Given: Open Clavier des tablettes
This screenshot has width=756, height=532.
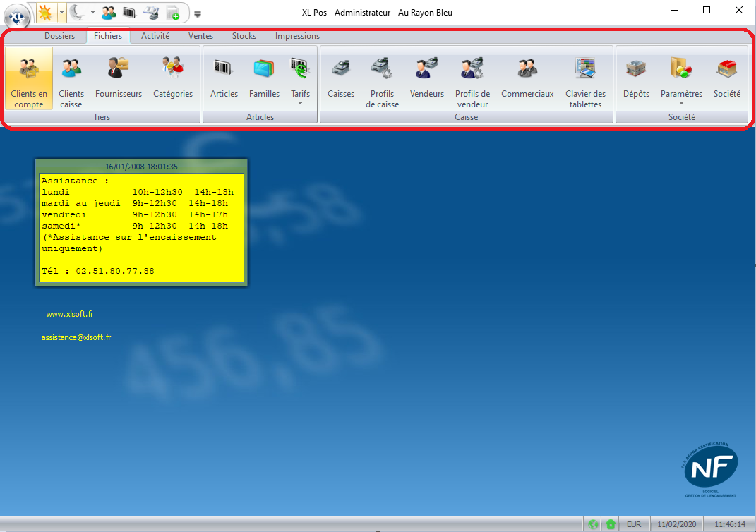Looking at the screenshot, I should click(585, 79).
